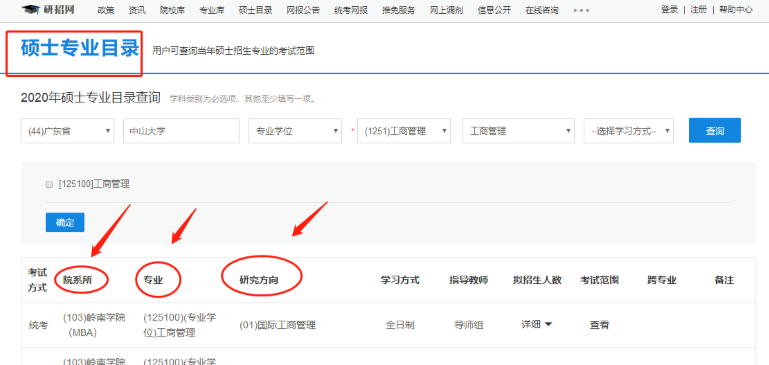This screenshot has width=769, height=365.
Task: Go to 专业库 in top navigation
Action: (x=212, y=10)
